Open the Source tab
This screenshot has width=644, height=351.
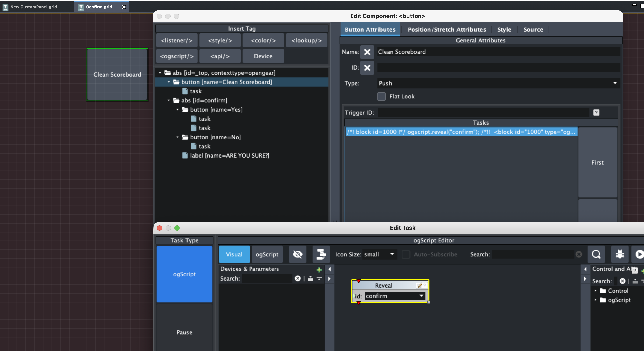click(x=533, y=30)
